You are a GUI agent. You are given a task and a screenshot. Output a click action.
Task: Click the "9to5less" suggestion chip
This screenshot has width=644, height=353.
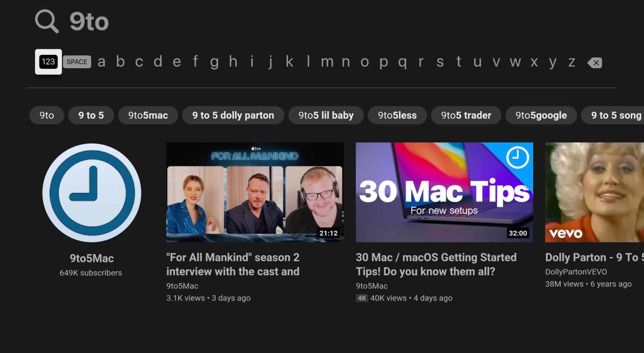[x=397, y=115]
